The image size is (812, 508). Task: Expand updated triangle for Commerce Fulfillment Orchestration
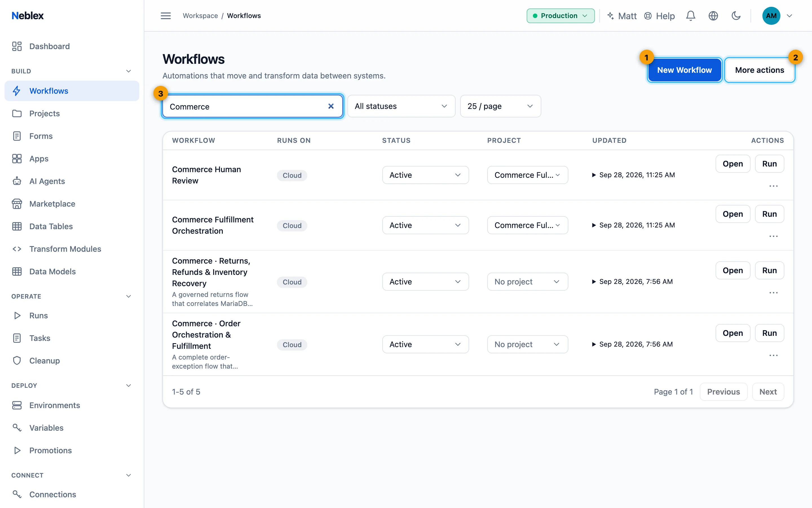594,225
